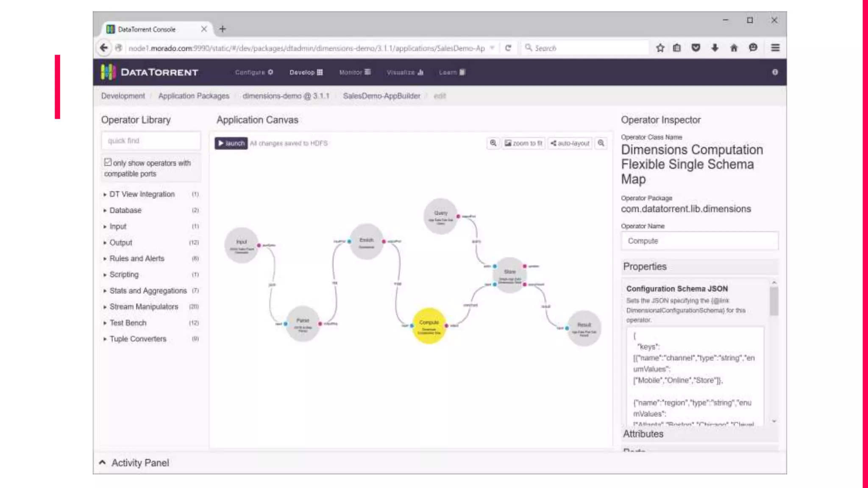The image size is (868, 488).
Task: Click the magnifier button beside zoom to fit
Action: (493, 143)
